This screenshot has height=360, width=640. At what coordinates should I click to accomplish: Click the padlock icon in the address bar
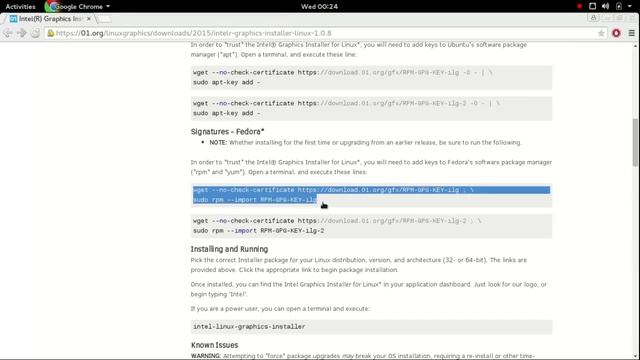point(51,33)
